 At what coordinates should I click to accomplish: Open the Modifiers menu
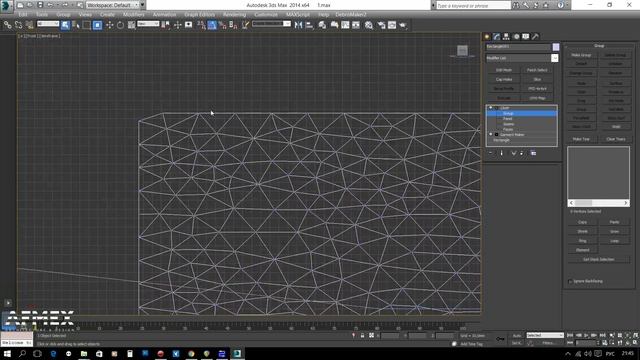click(x=133, y=14)
